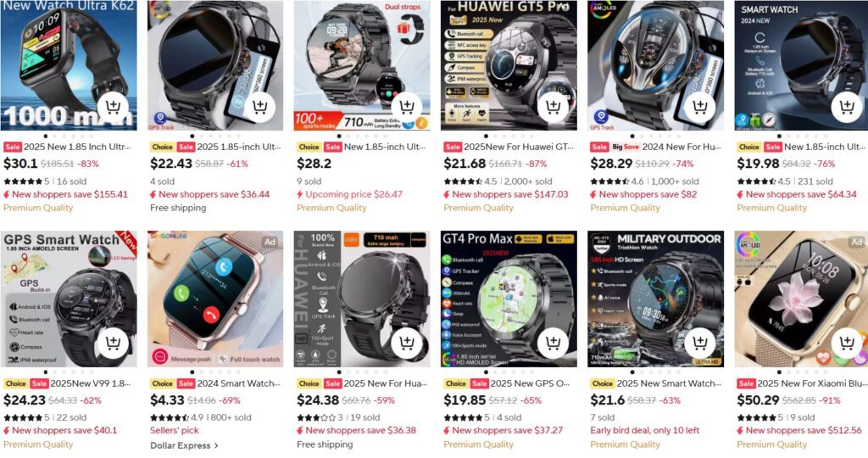The width and height of the screenshot is (868, 458).
Task: Add Military Outdoor watch to cart
Action: click(x=699, y=343)
